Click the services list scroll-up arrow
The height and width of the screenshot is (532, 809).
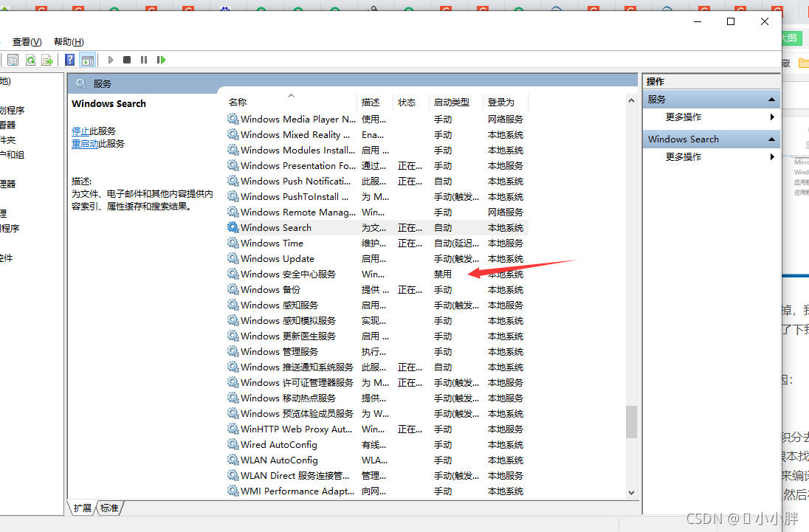pos(632,100)
